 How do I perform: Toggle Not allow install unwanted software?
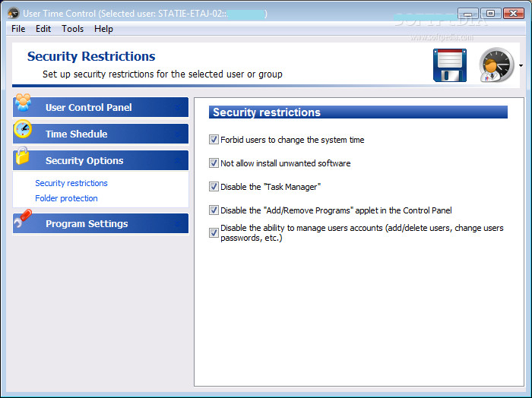tap(214, 163)
